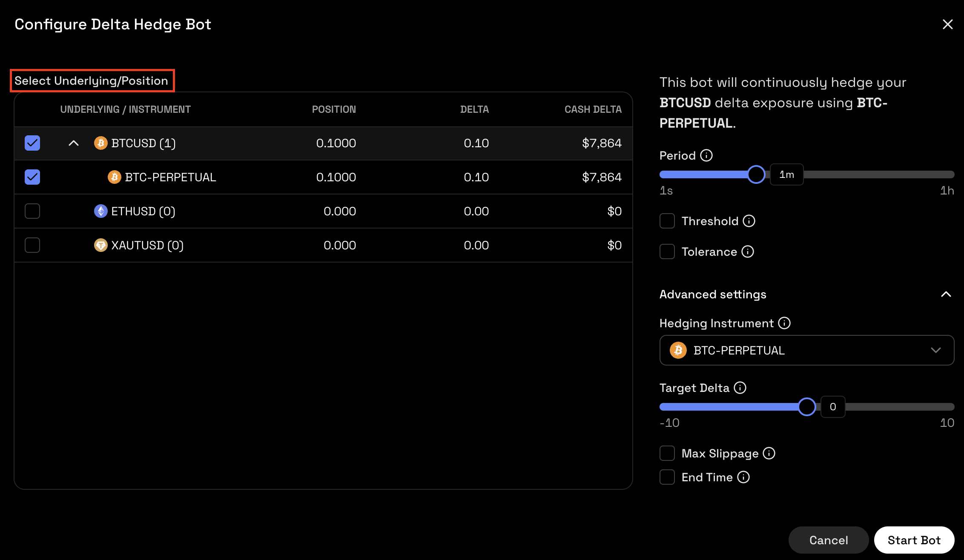Open the Target Delta info icon
Viewport: 964px width, 560px height.
coord(740,388)
